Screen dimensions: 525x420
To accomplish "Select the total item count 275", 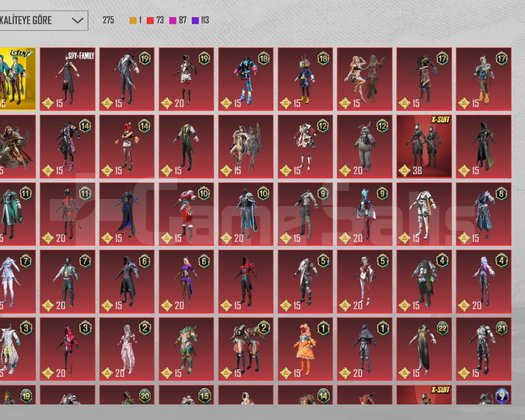I will pyautogui.click(x=108, y=20).
